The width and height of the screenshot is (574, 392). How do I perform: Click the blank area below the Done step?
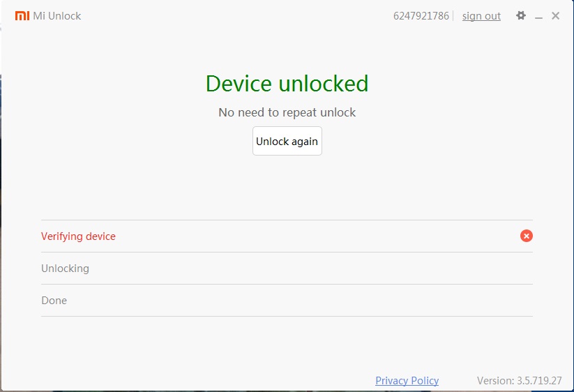pyautogui.click(x=287, y=345)
